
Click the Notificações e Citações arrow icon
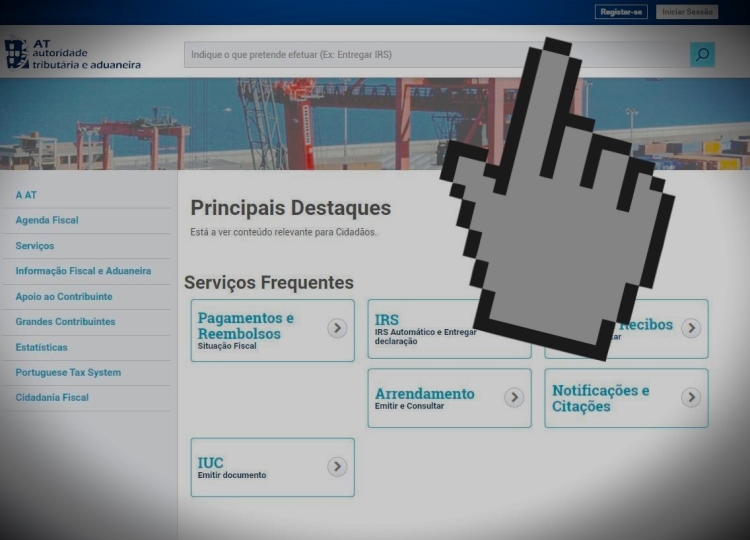point(691,398)
